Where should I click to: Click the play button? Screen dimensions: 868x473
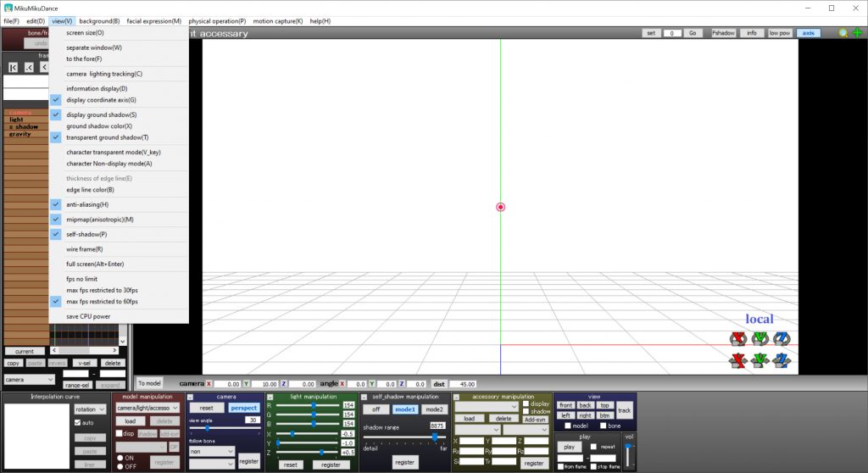569,447
